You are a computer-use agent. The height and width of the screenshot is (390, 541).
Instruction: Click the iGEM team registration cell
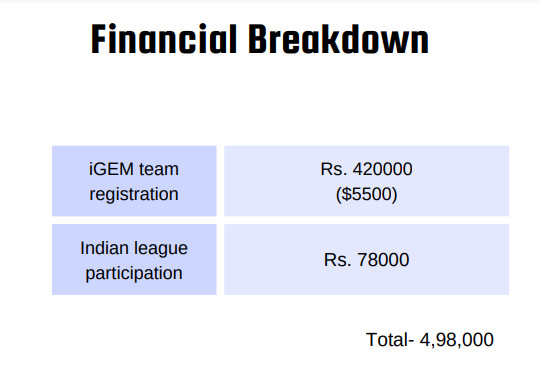[x=134, y=181]
